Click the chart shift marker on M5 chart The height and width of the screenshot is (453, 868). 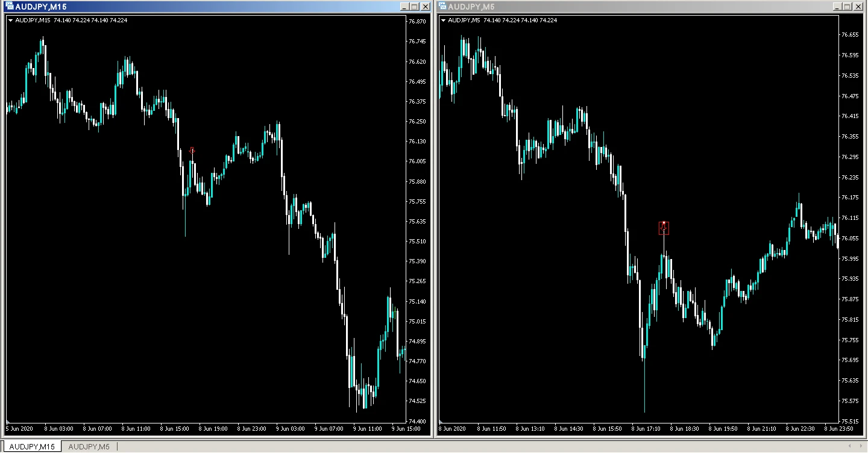(442, 420)
